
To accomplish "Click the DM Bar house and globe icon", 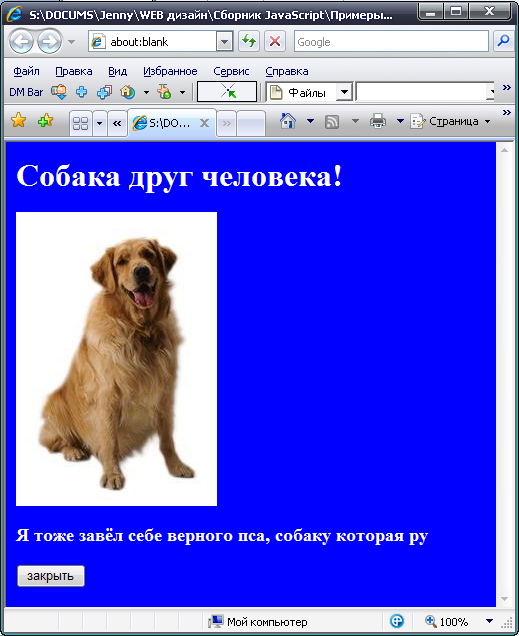I will pos(127,92).
